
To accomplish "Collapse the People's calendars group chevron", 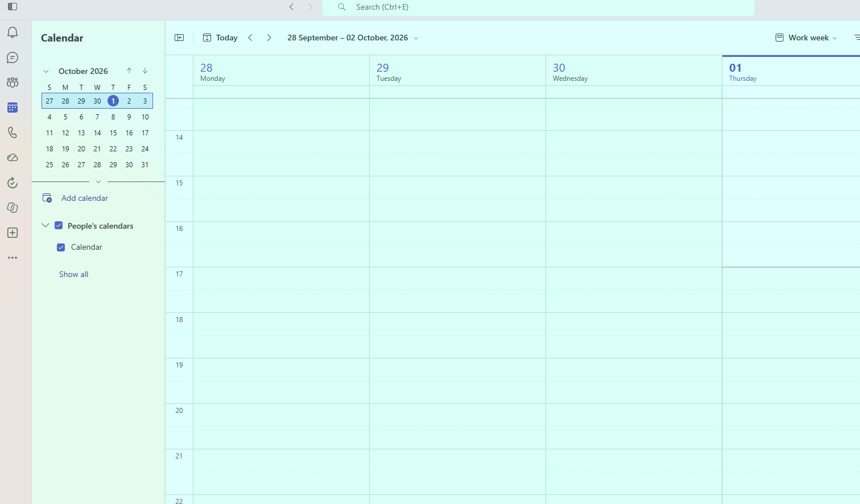I will 46,225.
